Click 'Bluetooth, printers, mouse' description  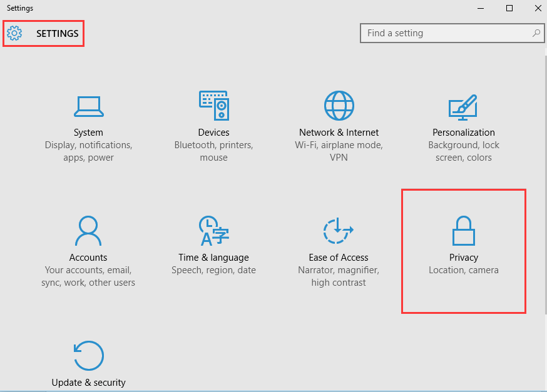tap(213, 151)
